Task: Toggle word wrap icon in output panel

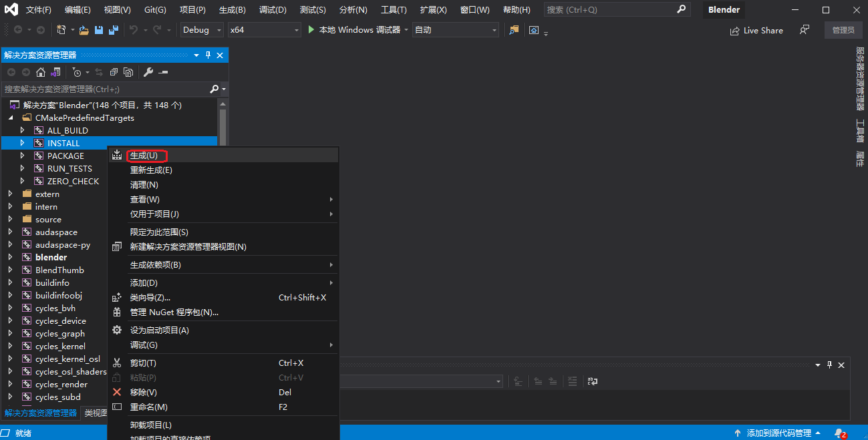Action: click(592, 381)
